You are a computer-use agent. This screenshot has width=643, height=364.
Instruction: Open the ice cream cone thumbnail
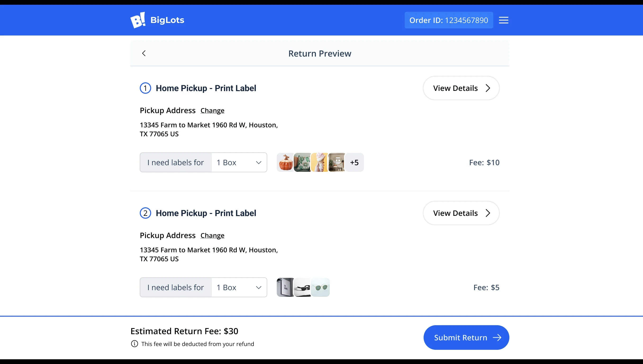[320, 162]
